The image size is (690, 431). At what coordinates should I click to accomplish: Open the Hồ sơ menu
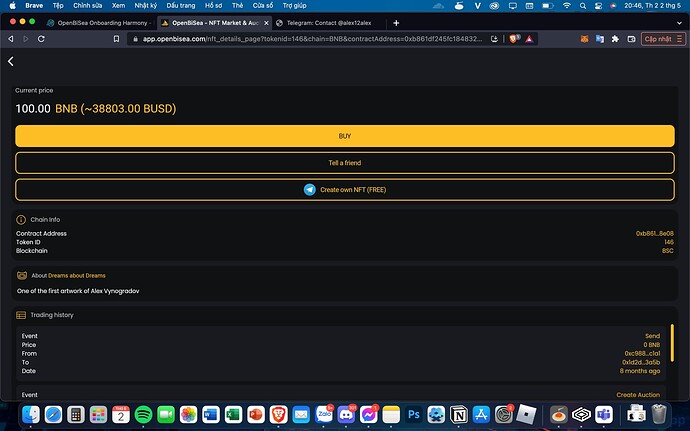tap(213, 6)
